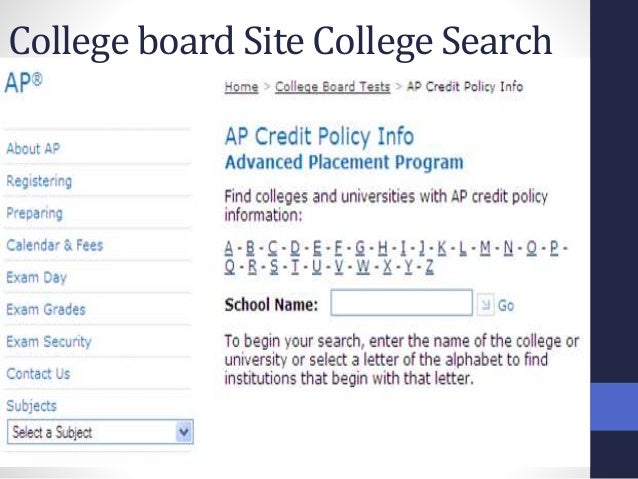Viewport: 638px width, 479px height.
Task: Click the Go arrow icon beside School Name
Action: (x=485, y=305)
